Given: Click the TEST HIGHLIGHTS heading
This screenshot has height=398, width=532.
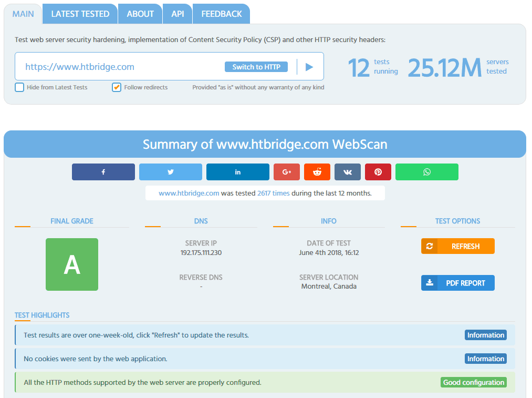Looking at the screenshot, I should pyautogui.click(x=42, y=315).
